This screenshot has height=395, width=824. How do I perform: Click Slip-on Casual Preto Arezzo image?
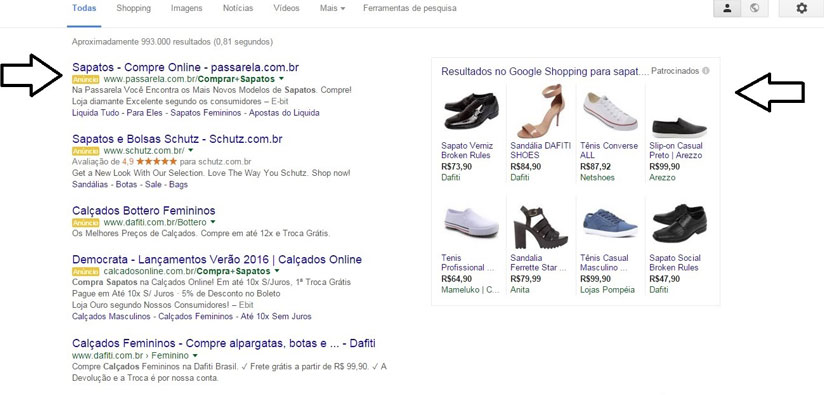[x=679, y=128]
